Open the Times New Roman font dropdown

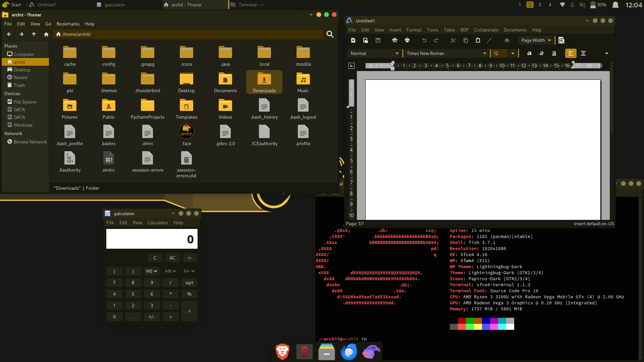(x=484, y=53)
